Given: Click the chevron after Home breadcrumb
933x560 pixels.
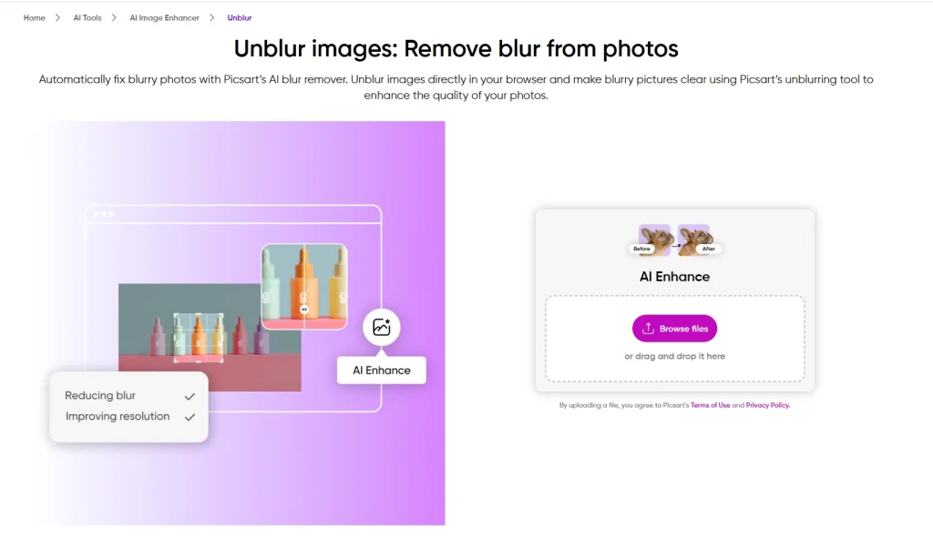Looking at the screenshot, I should coord(57,18).
